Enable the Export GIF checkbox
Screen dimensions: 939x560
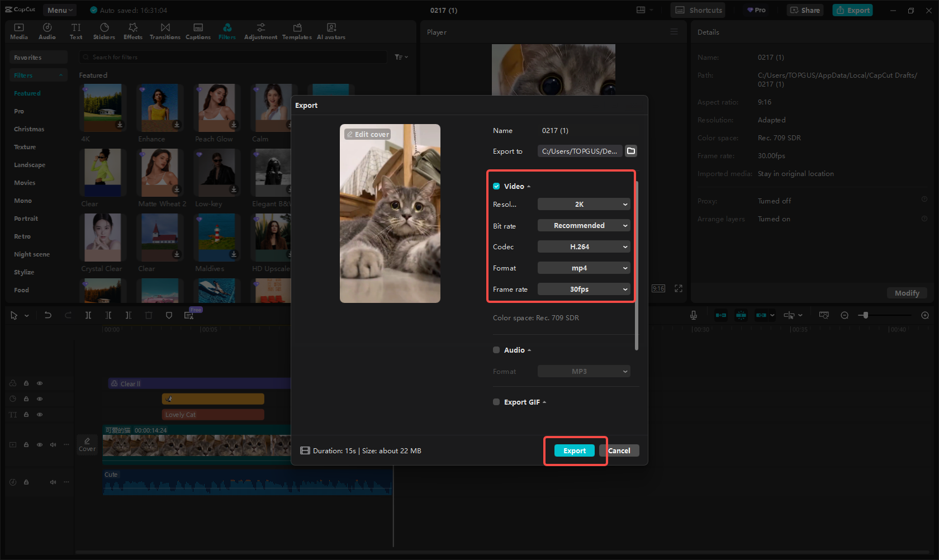pos(496,402)
